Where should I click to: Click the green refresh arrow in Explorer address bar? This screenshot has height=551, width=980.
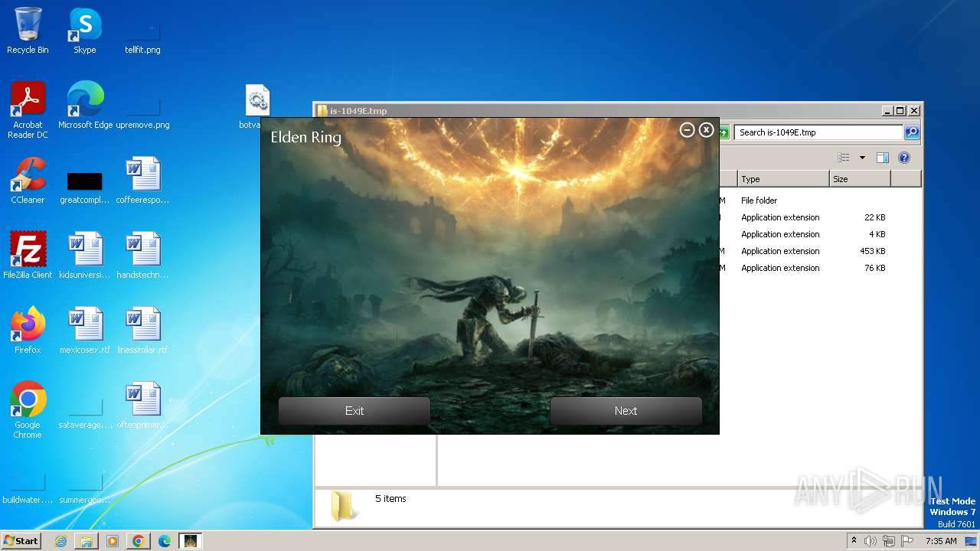coord(724,132)
